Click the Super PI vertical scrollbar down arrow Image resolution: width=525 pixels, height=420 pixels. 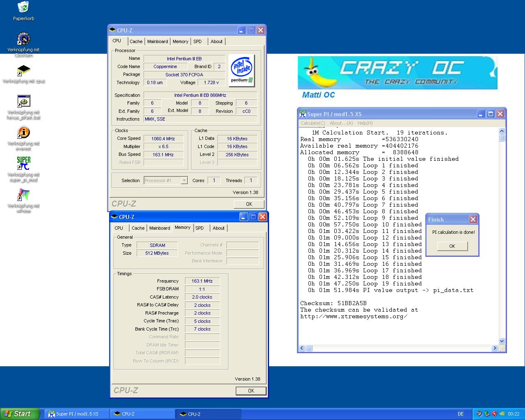pos(502,341)
